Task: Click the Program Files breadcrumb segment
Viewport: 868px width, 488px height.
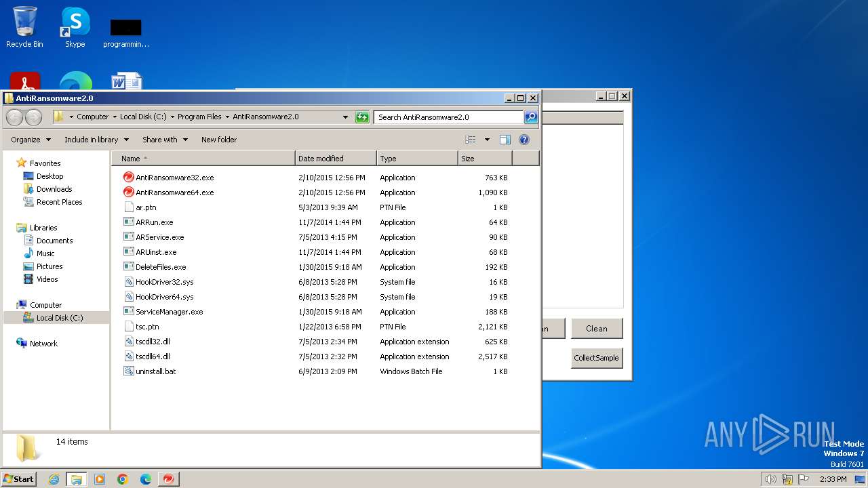Action: 199,117
